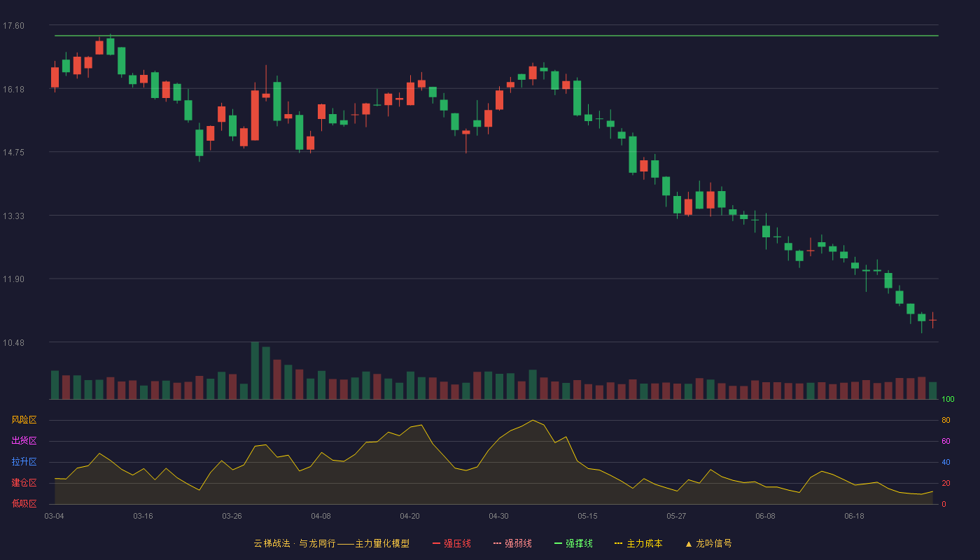This screenshot has width=980, height=560.
Task: Click the 10.48 price axis label
Action: (13, 343)
